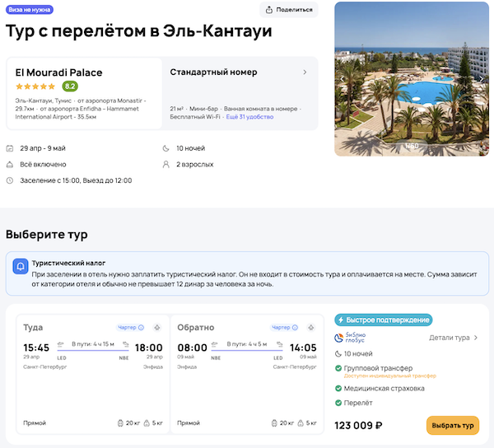Click the Виза не нужна badge
The image size is (494, 448).
(31, 10)
